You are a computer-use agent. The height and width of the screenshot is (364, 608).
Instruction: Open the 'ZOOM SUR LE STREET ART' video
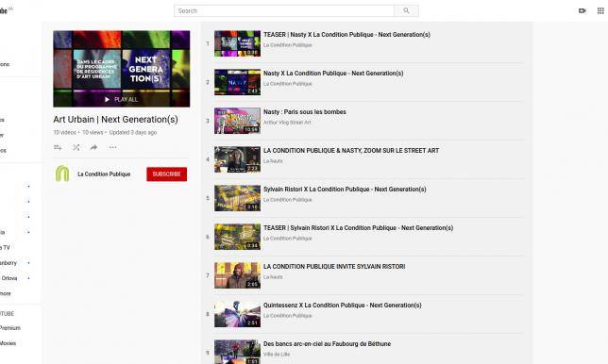pyautogui.click(x=351, y=151)
